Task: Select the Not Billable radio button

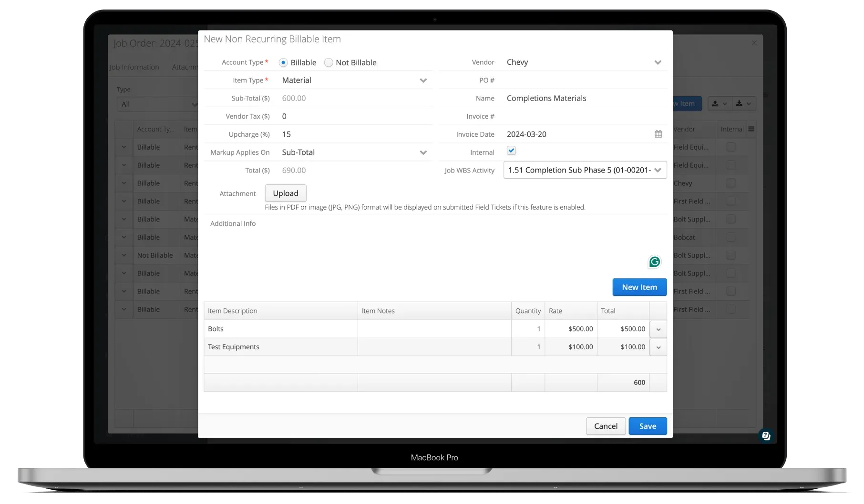Action: pos(328,62)
